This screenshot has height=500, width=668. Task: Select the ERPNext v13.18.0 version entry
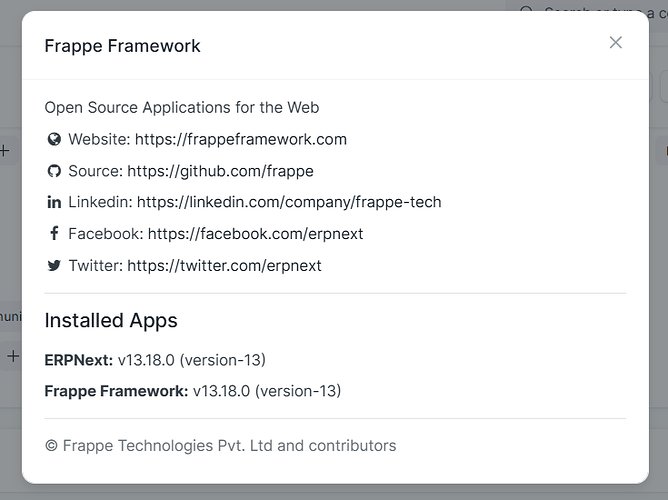pyautogui.click(x=155, y=359)
